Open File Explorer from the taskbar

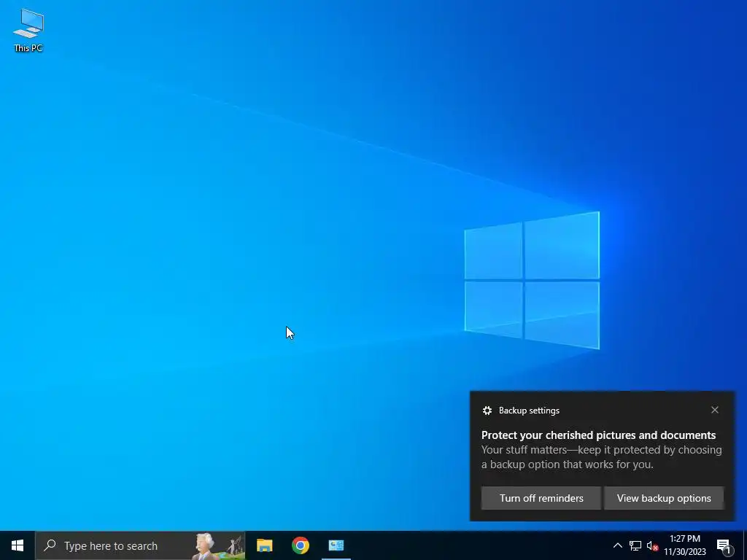click(264, 545)
